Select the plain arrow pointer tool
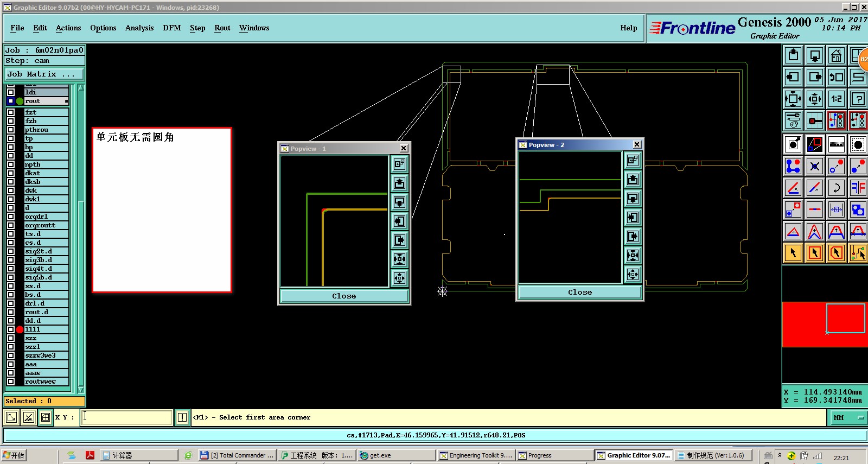The height and width of the screenshot is (464, 868). (793, 253)
